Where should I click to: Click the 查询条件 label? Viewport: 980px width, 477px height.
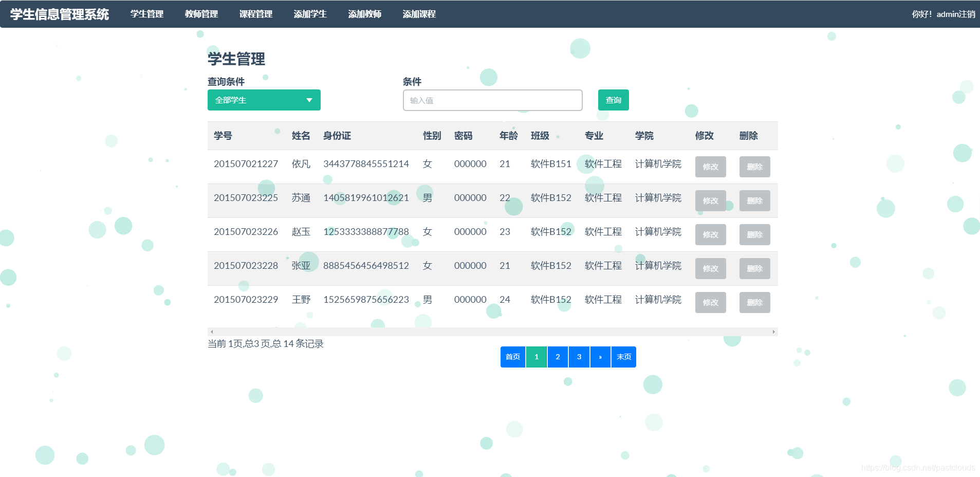[x=226, y=81]
